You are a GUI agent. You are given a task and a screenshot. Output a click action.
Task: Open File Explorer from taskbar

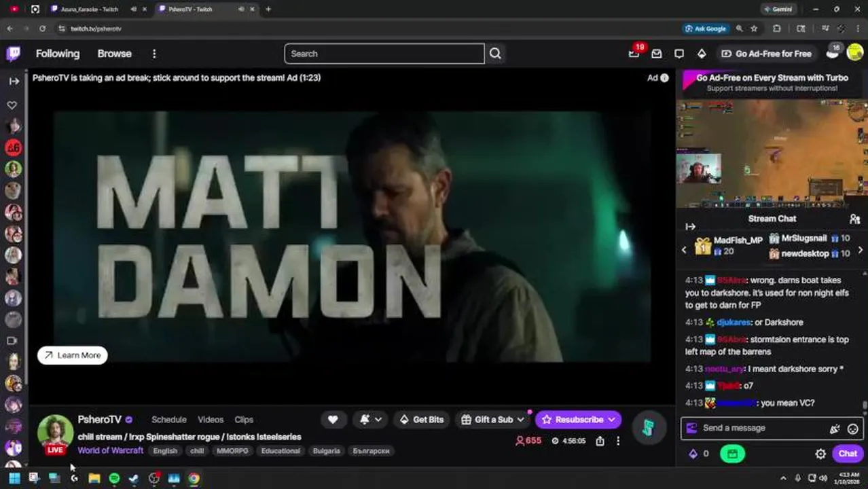coord(94,479)
